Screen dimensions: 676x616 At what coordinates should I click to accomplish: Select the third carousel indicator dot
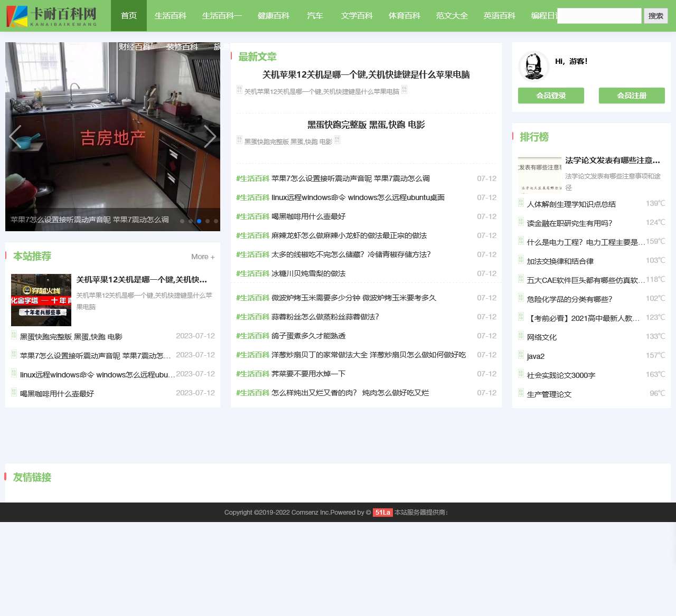pyautogui.click(x=199, y=221)
